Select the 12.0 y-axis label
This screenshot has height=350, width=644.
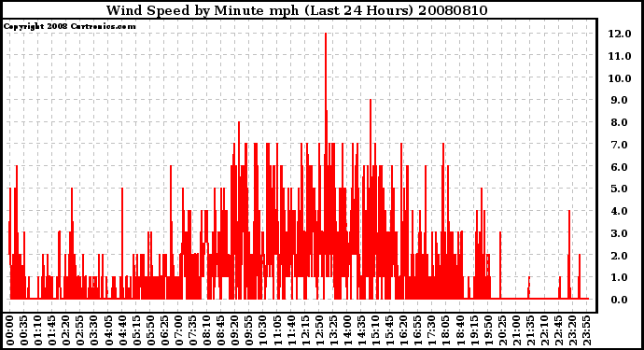[x=620, y=34]
